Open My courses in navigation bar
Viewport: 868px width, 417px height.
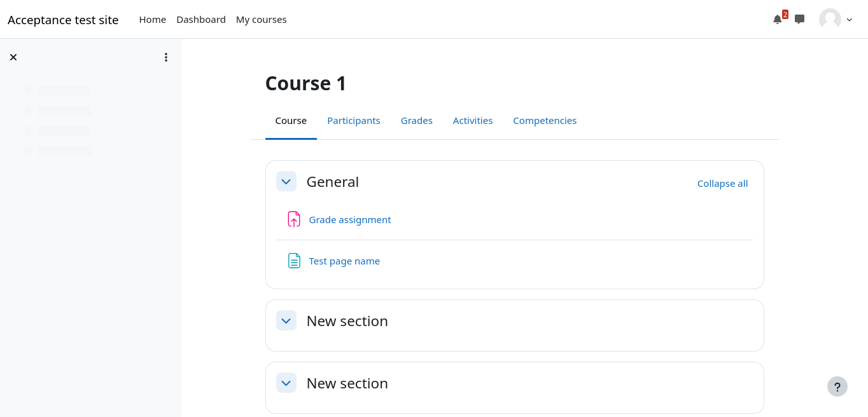261,20
